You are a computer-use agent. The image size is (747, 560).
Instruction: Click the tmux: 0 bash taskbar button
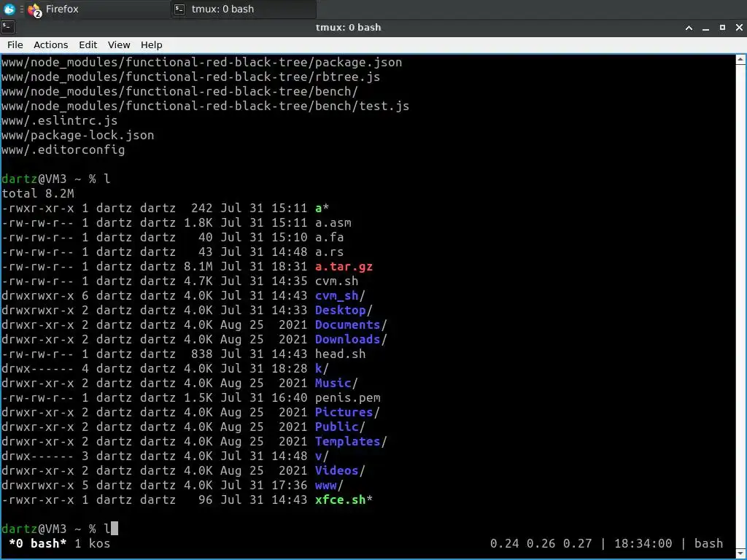pos(244,9)
